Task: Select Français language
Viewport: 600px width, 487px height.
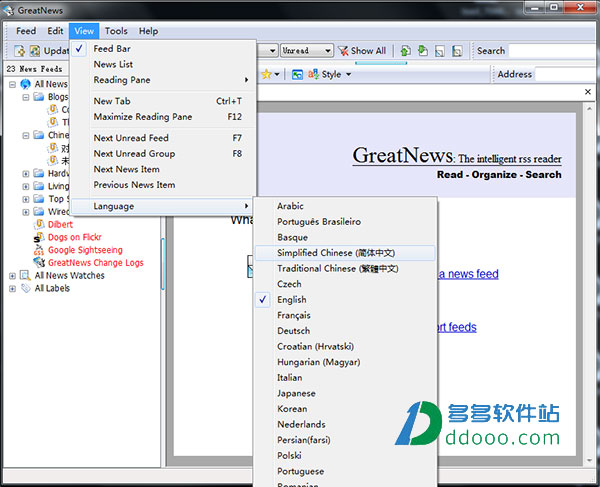Action: pos(345,315)
